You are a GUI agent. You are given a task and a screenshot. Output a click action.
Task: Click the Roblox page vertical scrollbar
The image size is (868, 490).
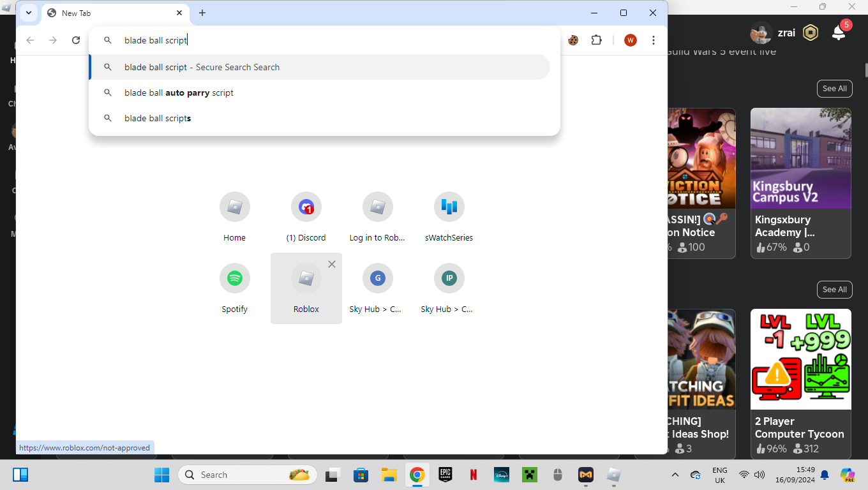pyautogui.click(x=865, y=69)
